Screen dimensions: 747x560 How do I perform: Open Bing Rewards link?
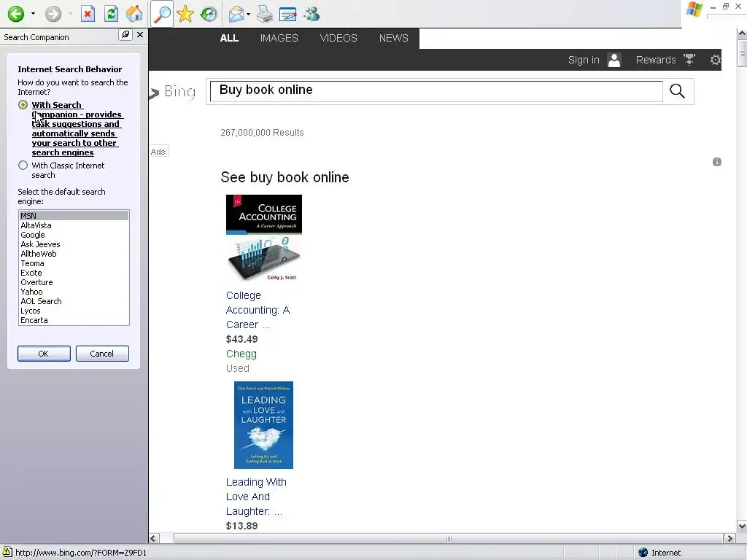pyautogui.click(x=656, y=60)
